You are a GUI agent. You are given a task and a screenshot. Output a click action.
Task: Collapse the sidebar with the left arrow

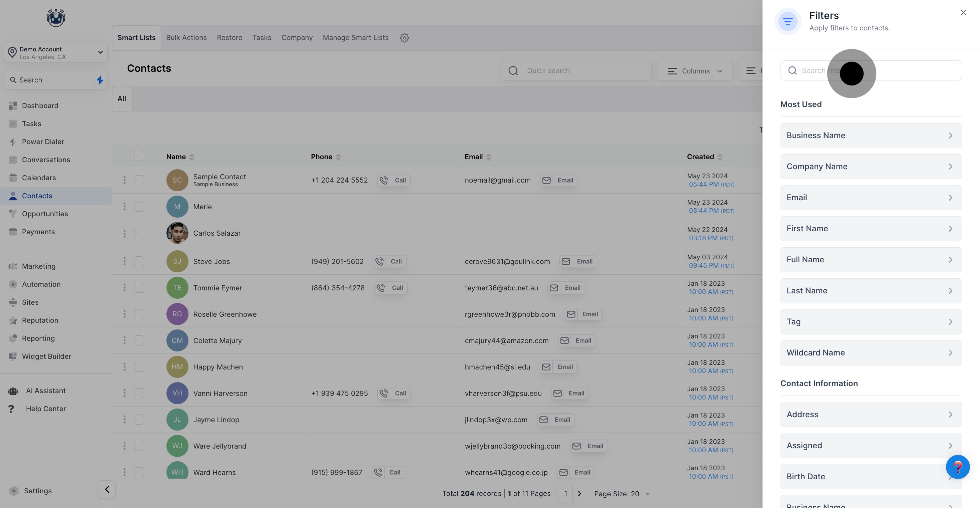pos(107,489)
